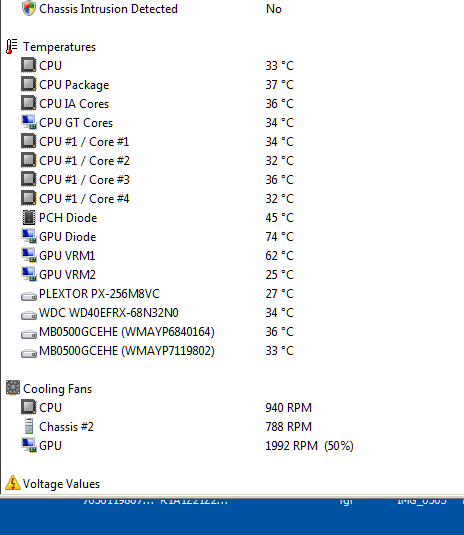Screen dimensions: 464x535
Task: Select the CPU #1 / Core #4 label
Action: [x=84, y=199]
